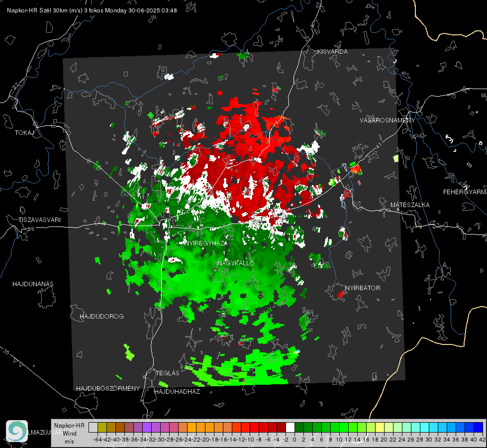Select the bright green swatch between 10 and 12
The image size is (487, 448).
tap(344, 427)
